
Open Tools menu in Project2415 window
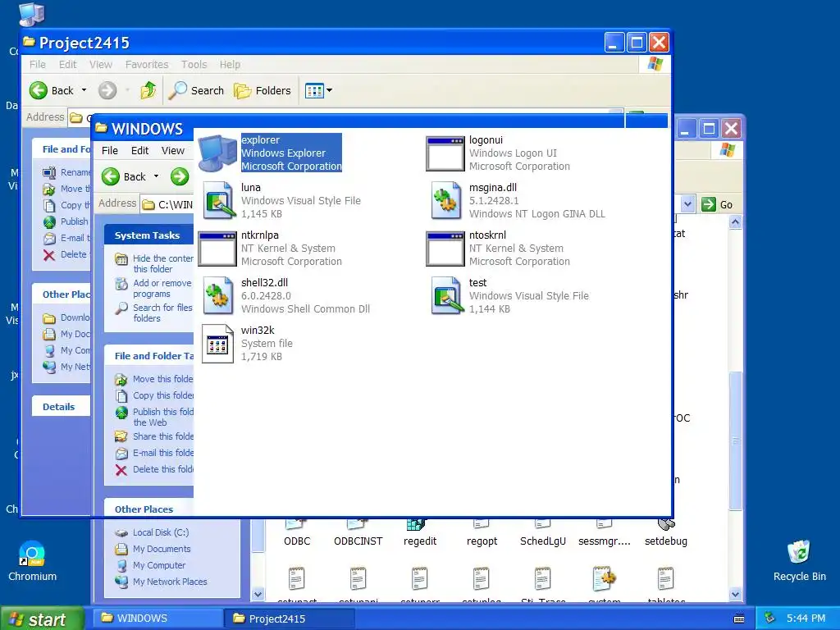[x=194, y=64]
